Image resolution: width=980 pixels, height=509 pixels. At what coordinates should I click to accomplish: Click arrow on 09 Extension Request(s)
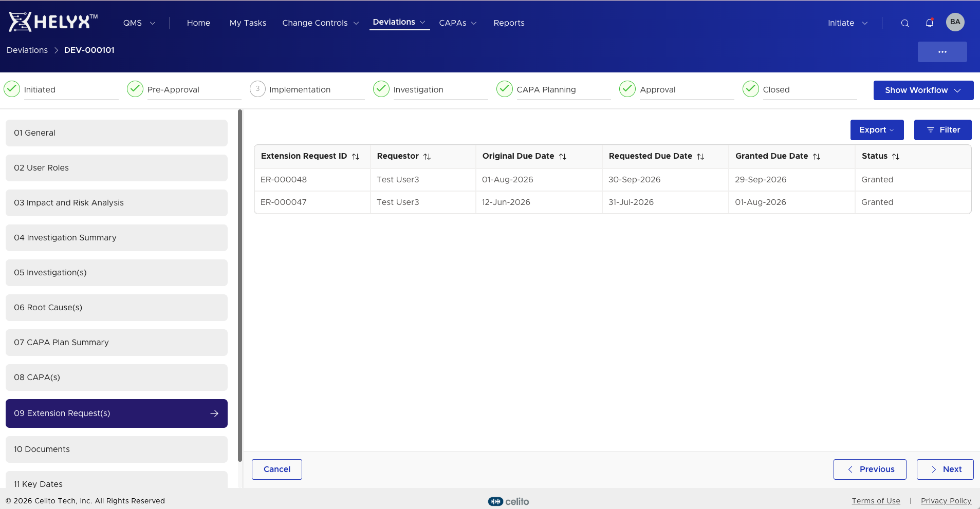[214, 413]
